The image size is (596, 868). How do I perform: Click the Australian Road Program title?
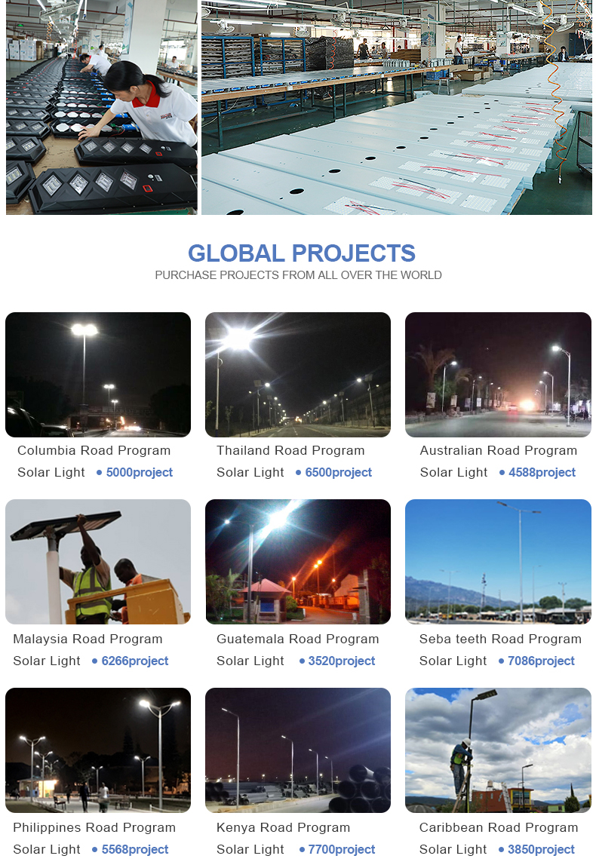point(499,451)
